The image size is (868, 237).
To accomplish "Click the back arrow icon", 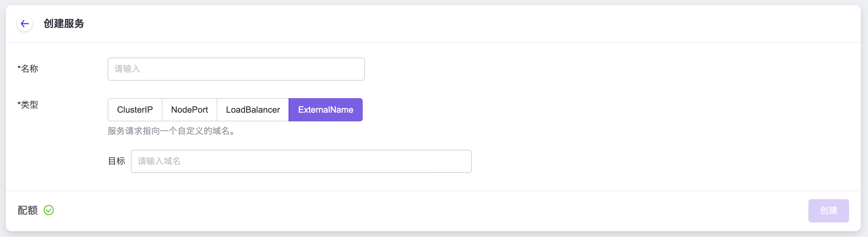I will coord(25,24).
